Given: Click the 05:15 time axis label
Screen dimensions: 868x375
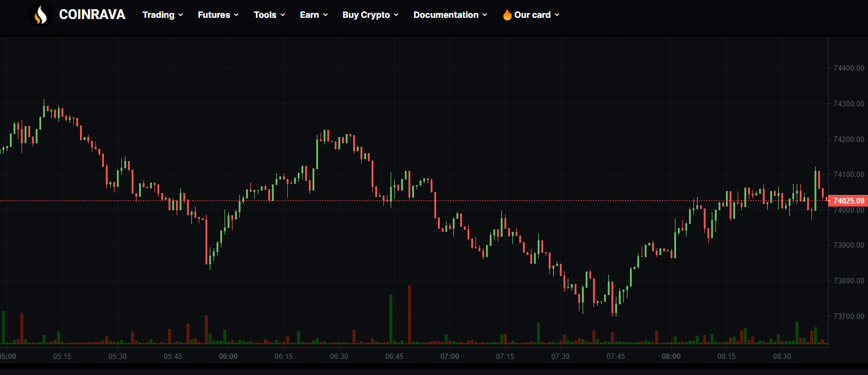Looking at the screenshot, I should click(62, 357).
